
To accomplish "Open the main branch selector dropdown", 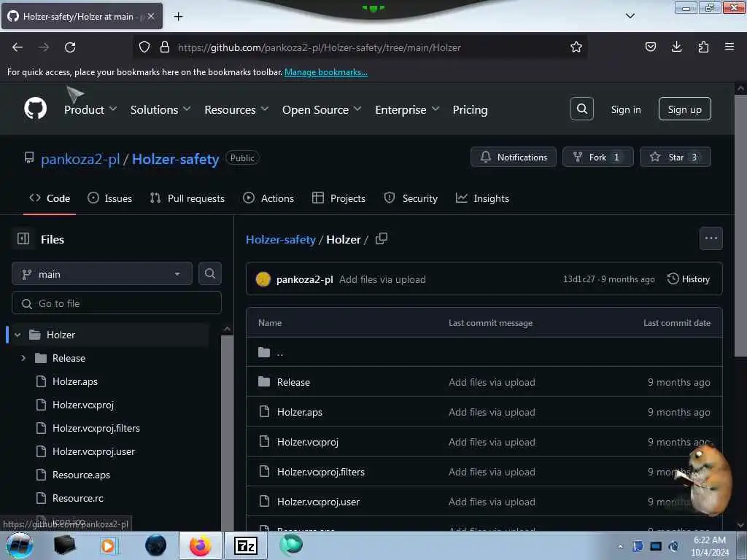I will pyautogui.click(x=102, y=274).
